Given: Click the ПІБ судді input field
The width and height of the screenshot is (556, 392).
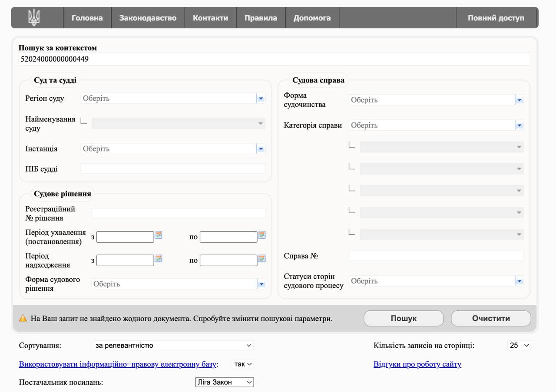Looking at the screenshot, I should click(173, 169).
